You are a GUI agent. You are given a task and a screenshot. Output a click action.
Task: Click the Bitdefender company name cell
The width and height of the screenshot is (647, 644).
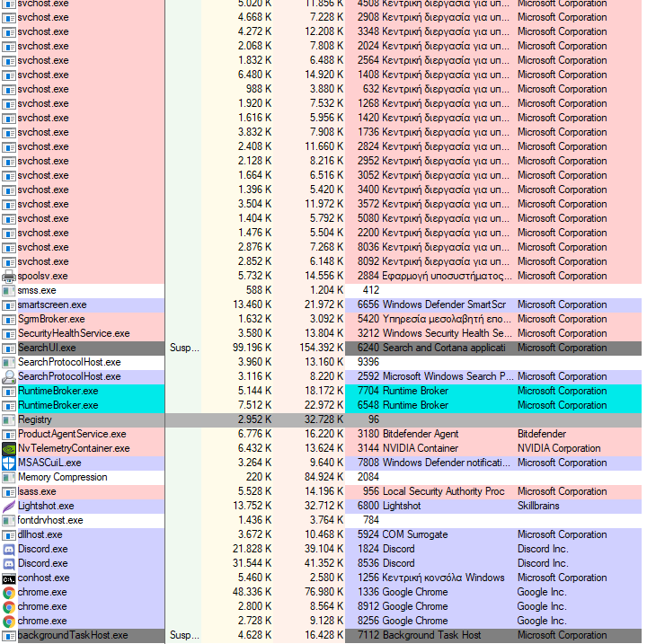542,434
